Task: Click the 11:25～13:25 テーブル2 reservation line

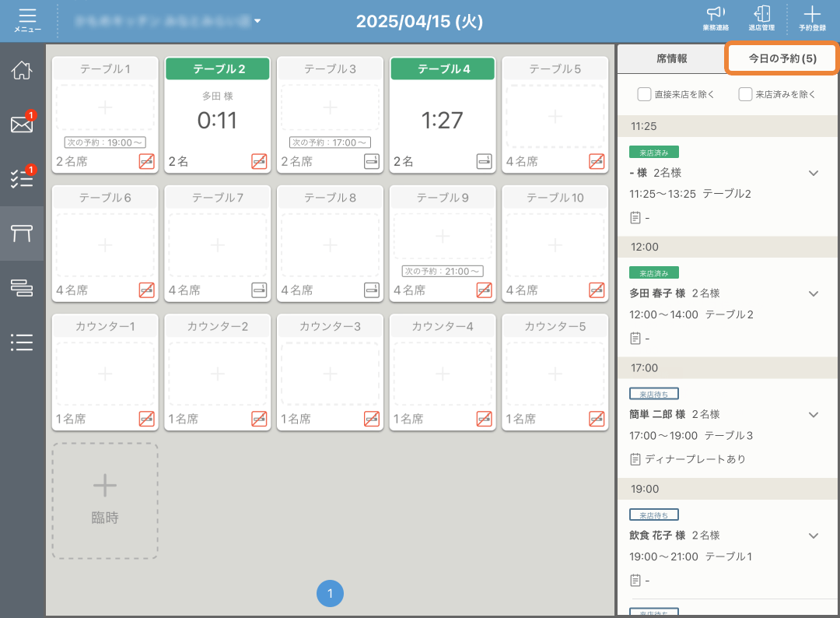Action: (690, 194)
